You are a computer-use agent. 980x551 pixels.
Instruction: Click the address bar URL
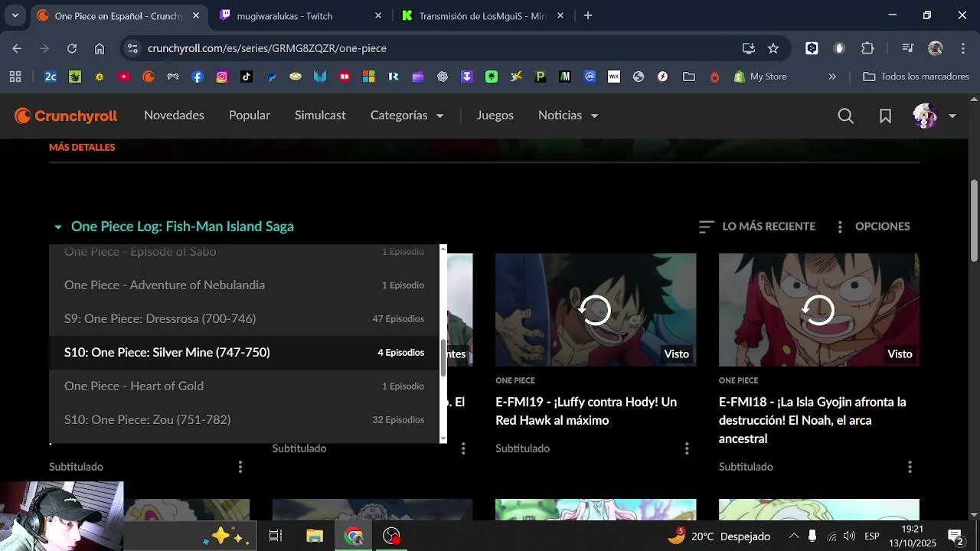pos(267,48)
